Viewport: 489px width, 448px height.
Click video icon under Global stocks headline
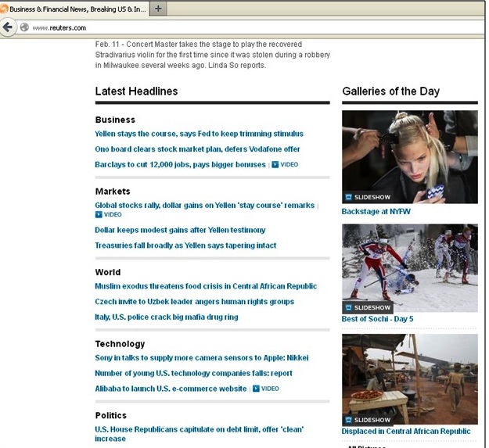point(99,214)
